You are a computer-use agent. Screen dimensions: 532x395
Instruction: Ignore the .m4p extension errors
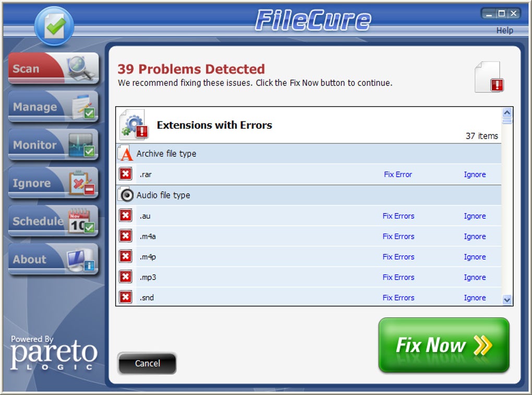pos(475,257)
